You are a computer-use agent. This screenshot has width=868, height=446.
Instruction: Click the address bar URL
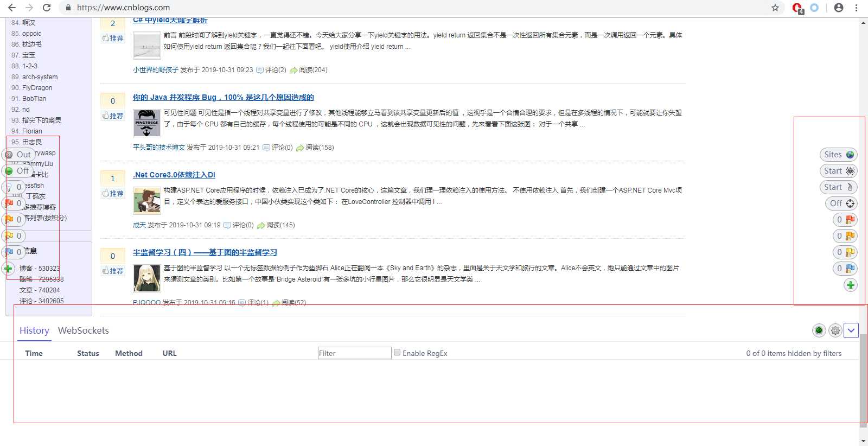click(123, 8)
